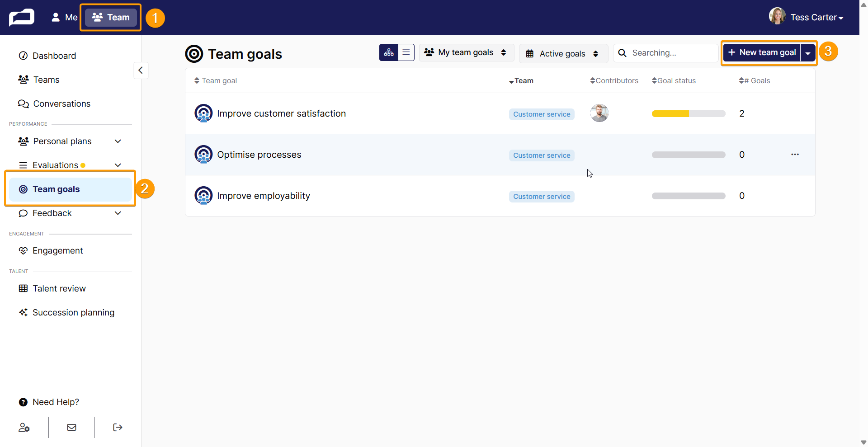This screenshot has width=868, height=447.
Task: Switch to the Team tab
Action: click(111, 17)
